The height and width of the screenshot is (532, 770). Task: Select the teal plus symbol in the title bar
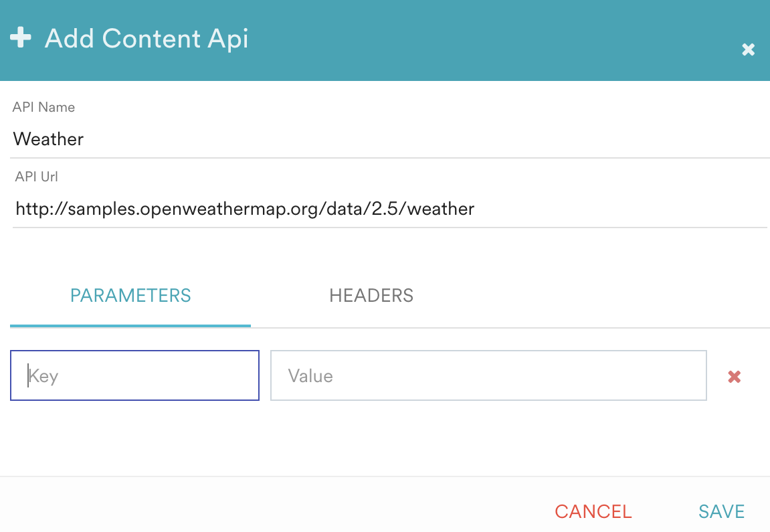point(21,37)
